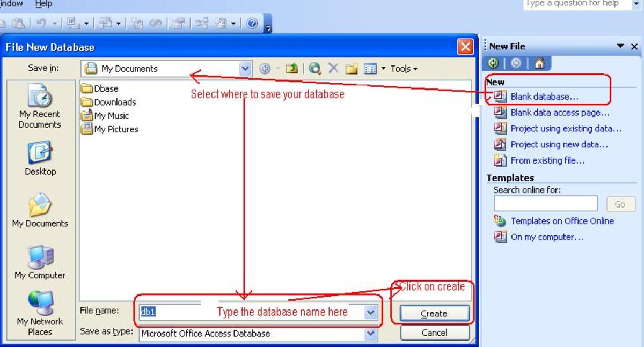
Task: Click the Create button
Action: coord(434,313)
